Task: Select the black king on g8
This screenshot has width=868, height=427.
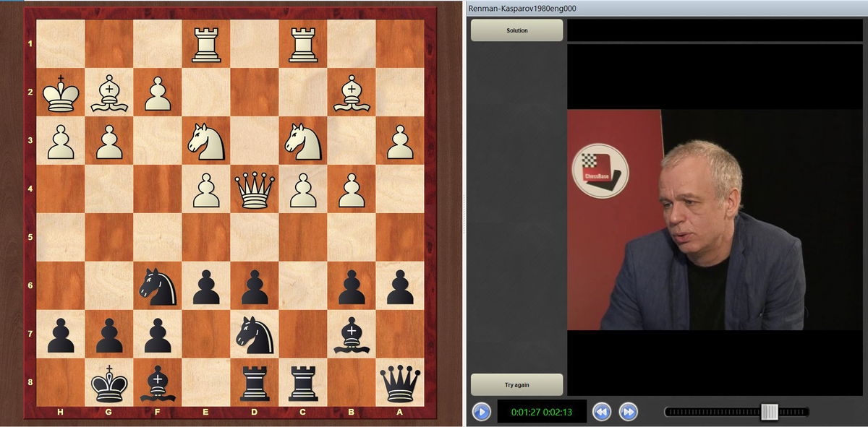Action: [109, 383]
